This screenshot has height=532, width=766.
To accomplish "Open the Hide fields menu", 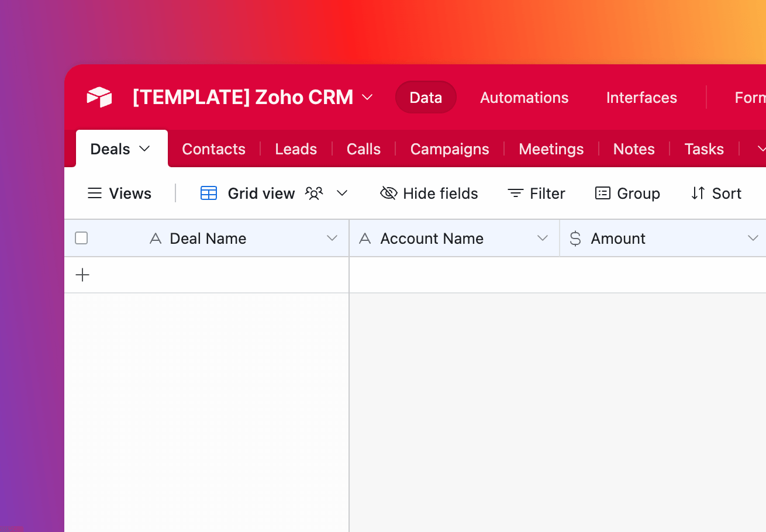I will coord(429,194).
